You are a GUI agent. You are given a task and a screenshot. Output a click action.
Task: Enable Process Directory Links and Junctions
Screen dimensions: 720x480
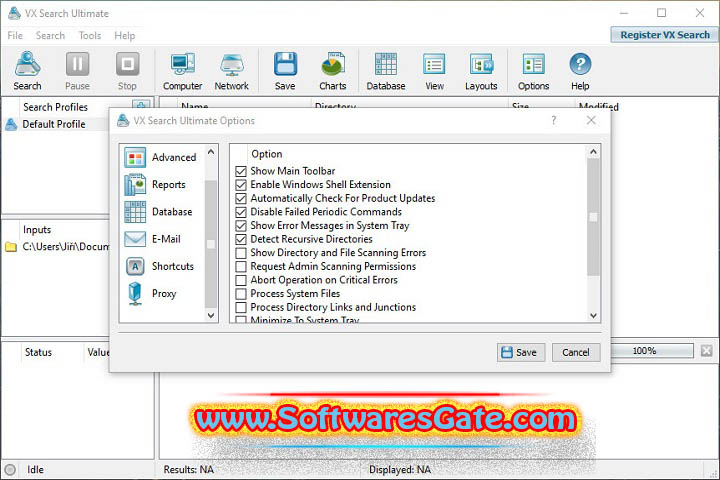pyautogui.click(x=241, y=307)
